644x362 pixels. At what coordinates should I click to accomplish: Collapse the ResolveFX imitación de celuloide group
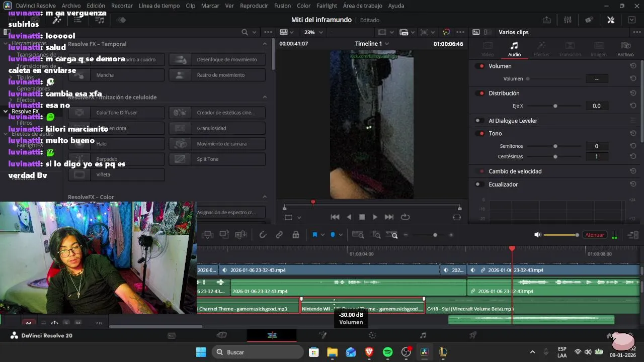[265, 97]
